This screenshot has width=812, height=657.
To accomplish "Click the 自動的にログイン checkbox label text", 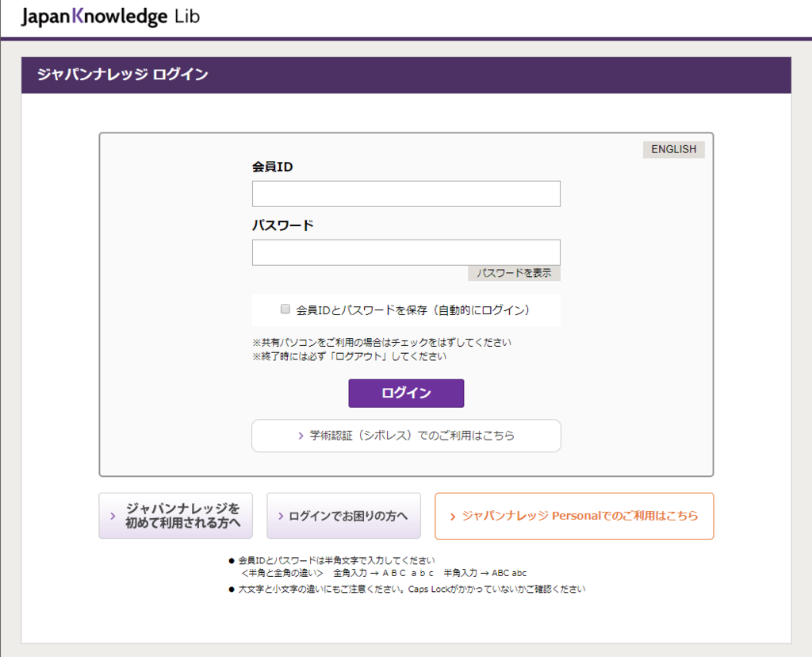I will pos(412,309).
